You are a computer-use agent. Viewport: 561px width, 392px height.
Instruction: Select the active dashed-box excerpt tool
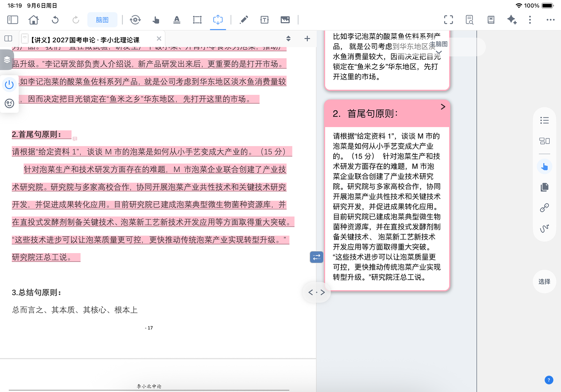pos(218,20)
